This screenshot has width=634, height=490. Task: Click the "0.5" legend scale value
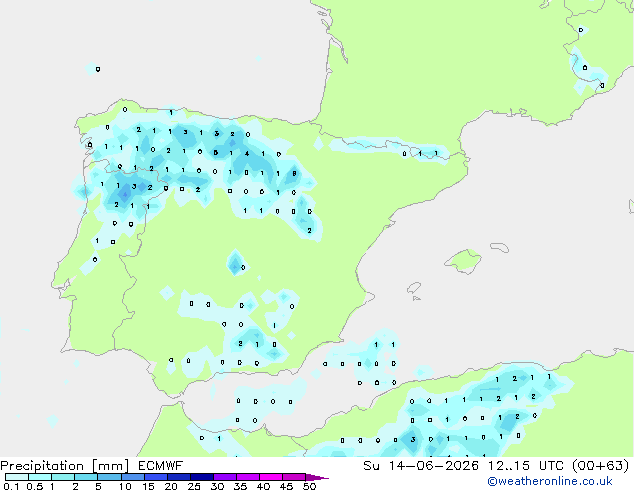pyautogui.click(x=34, y=486)
